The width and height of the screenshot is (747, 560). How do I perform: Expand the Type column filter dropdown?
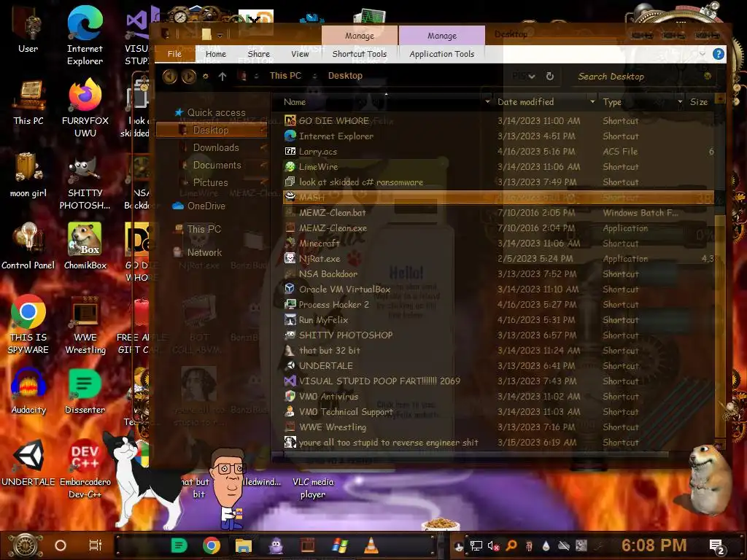(x=681, y=102)
